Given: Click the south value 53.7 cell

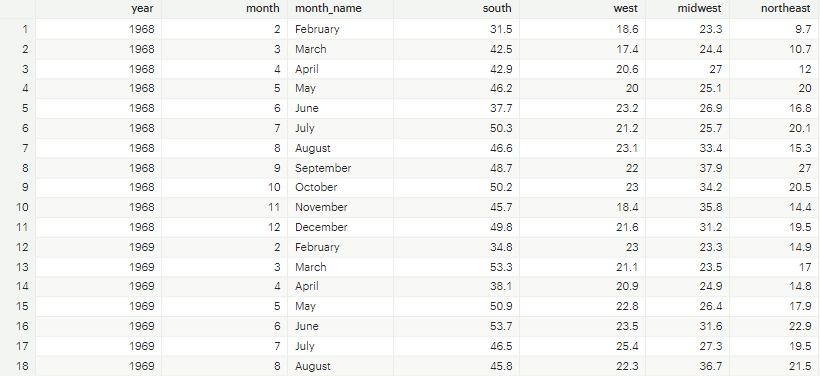Looking at the screenshot, I should 456,326.
